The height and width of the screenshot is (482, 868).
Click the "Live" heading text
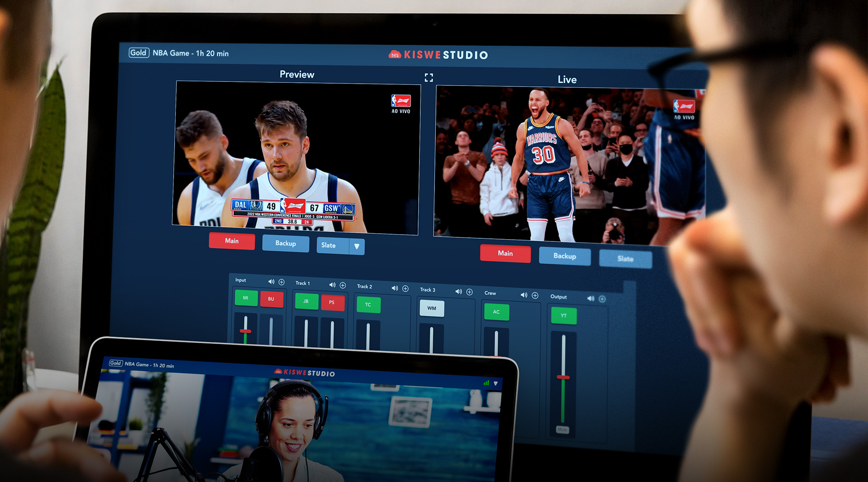(x=567, y=80)
